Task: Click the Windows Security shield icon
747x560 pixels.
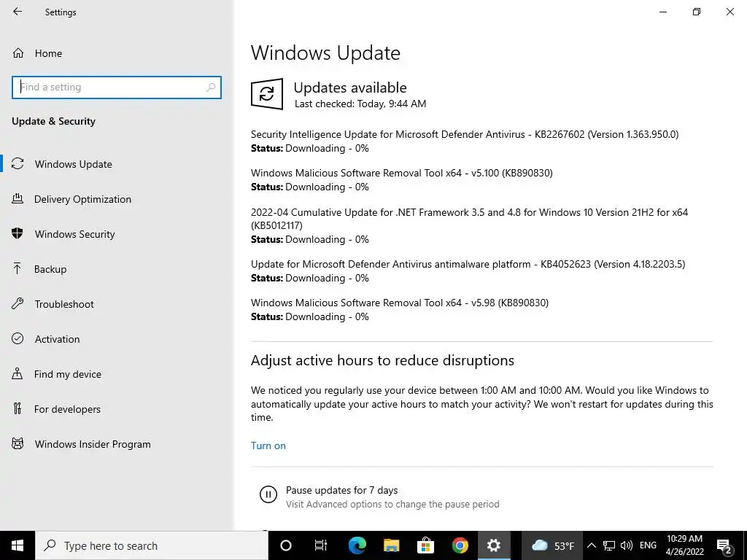Action: [18, 233]
